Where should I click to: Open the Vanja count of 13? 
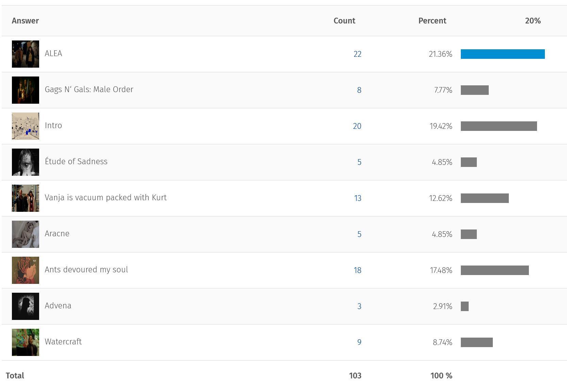(358, 198)
